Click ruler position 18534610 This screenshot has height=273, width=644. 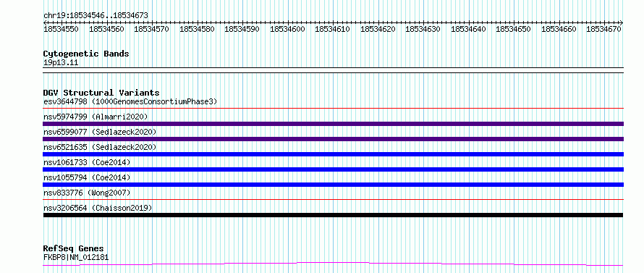coord(332,29)
